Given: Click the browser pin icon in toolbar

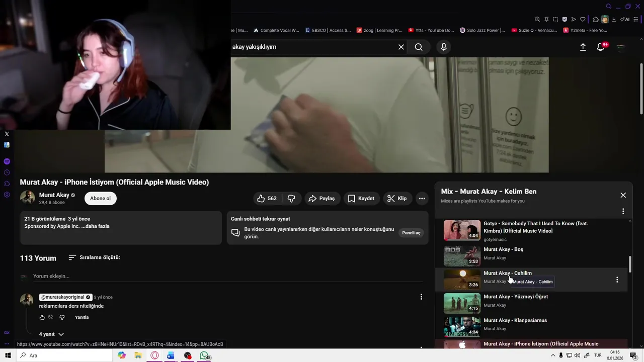Looking at the screenshot, I should [546, 19].
